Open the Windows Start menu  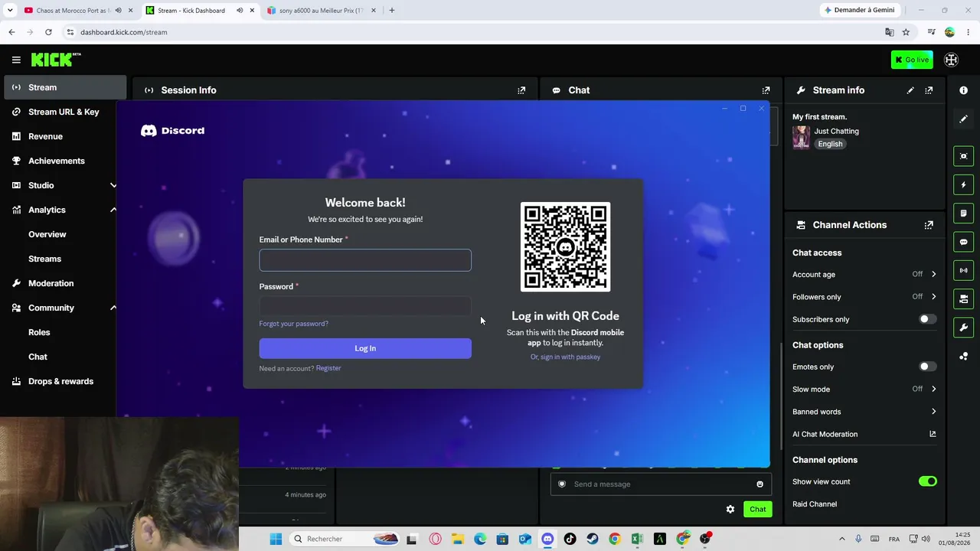(276, 539)
